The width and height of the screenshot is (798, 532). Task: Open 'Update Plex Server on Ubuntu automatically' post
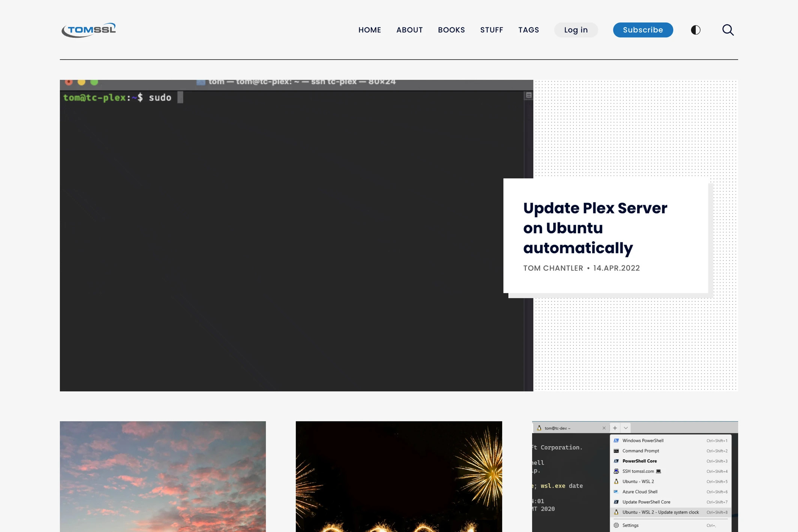pos(595,228)
